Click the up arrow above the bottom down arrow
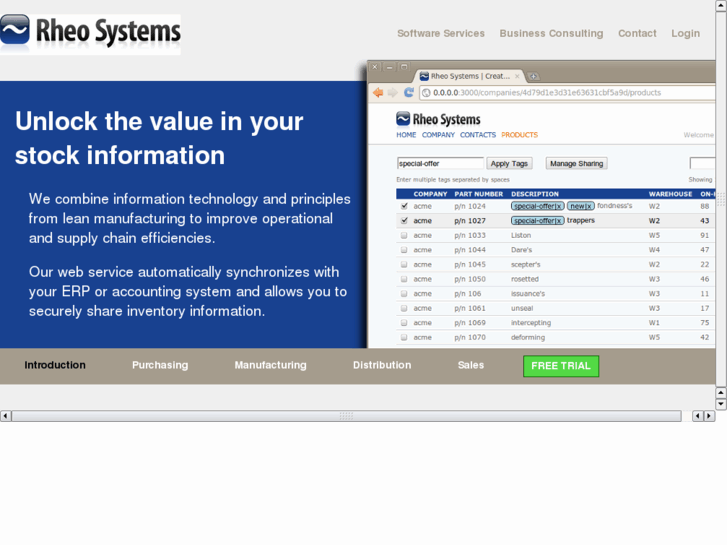 [721, 393]
